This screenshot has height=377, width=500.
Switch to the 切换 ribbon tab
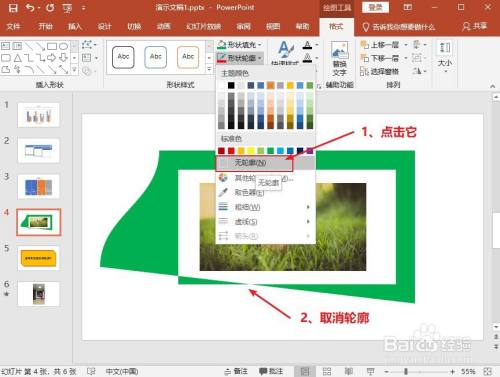[x=134, y=26]
